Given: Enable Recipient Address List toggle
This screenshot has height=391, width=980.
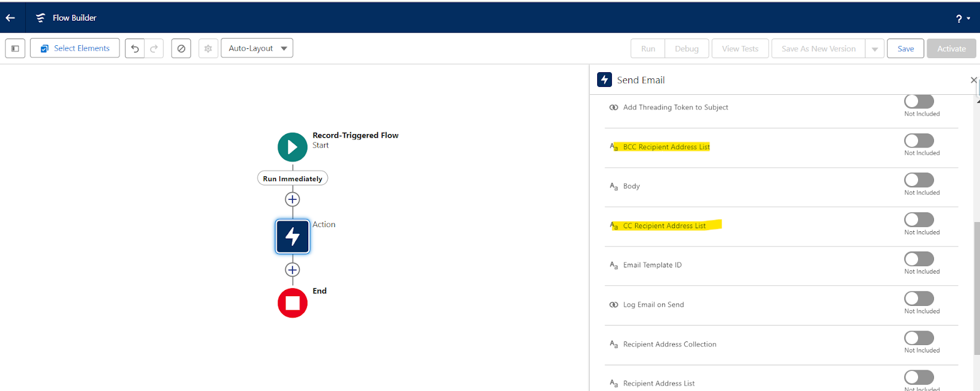Looking at the screenshot, I should [x=919, y=378].
